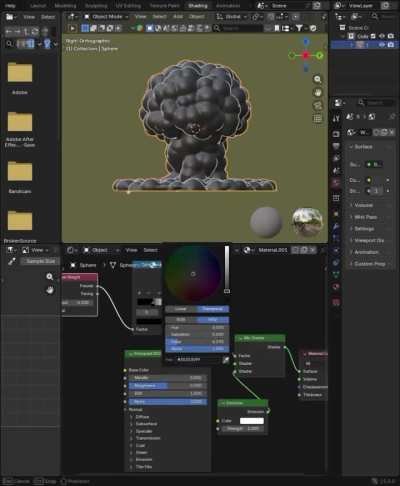This screenshot has width=400, height=486.
Task: Open the Object Mode dropdown in viewport
Action: pyautogui.click(x=106, y=17)
